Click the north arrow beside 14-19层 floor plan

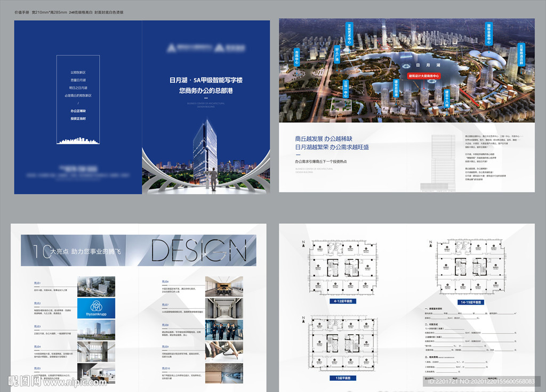click(430, 244)
